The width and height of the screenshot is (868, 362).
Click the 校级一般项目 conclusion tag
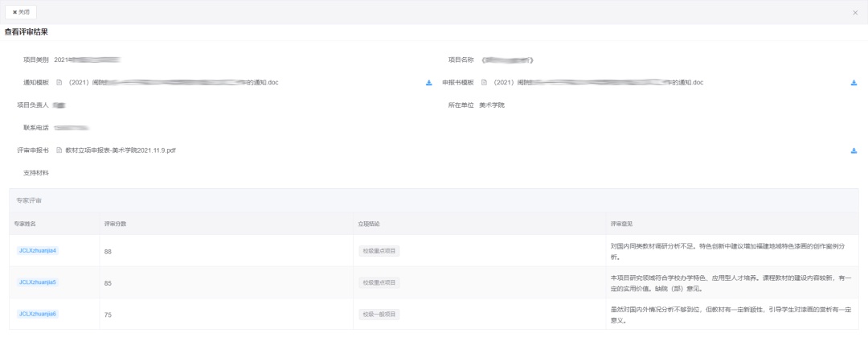pos(379,315)
